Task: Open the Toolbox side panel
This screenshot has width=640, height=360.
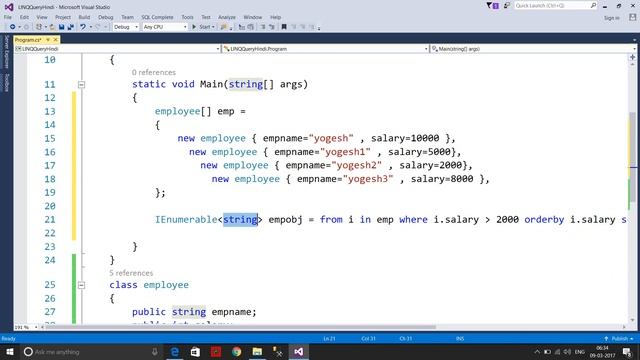Action: pos(6,83)
